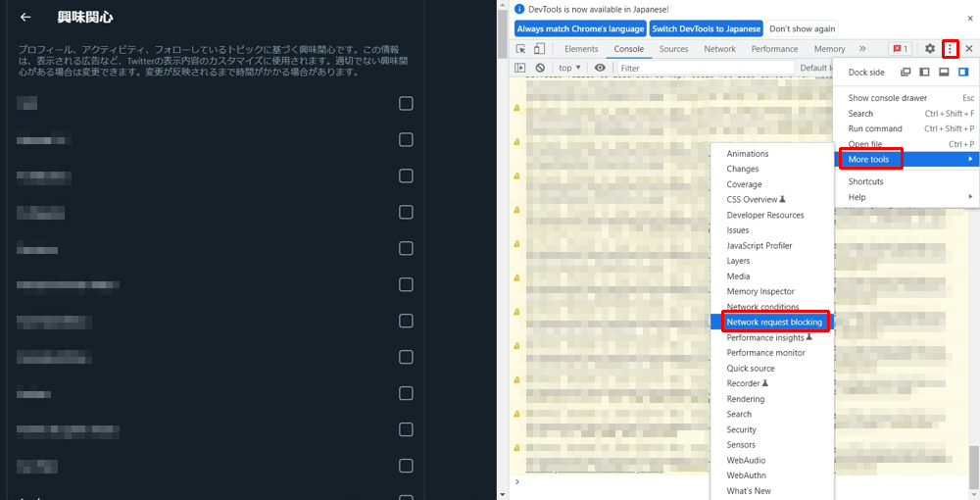Tick the topmost interest checkbox

(407, 103)
